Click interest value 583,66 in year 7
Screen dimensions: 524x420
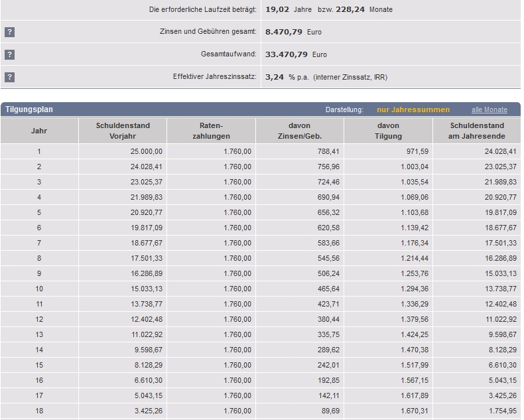click(328, 243)
